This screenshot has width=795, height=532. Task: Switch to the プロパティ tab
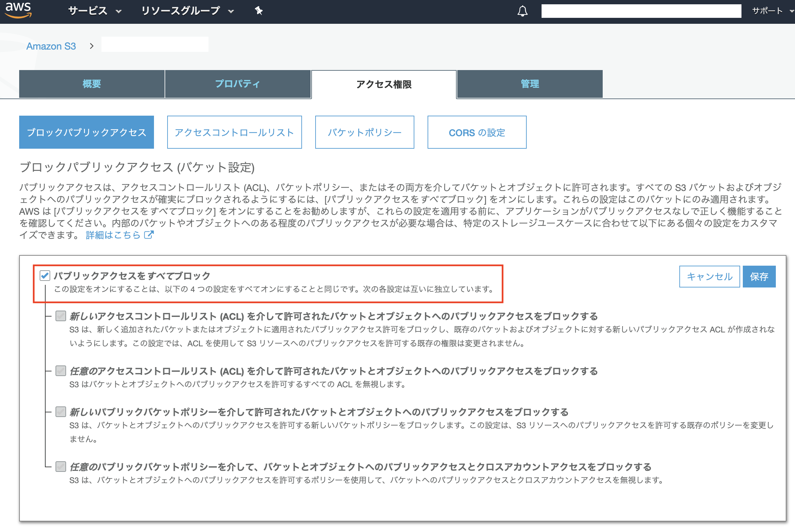(238, 84)
